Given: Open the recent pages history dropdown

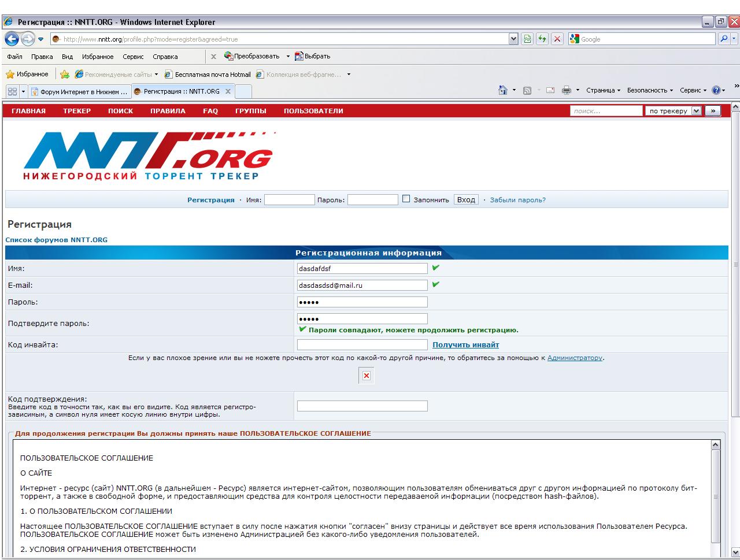Looking at the screenshot, I should (x=41, y=39).
